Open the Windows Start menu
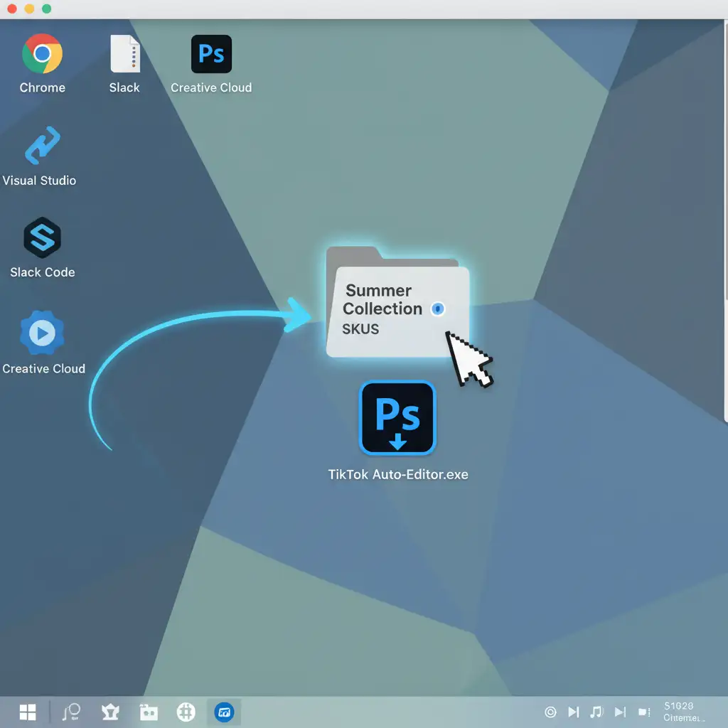Viewport: 728px width, 728px height. 28,712
